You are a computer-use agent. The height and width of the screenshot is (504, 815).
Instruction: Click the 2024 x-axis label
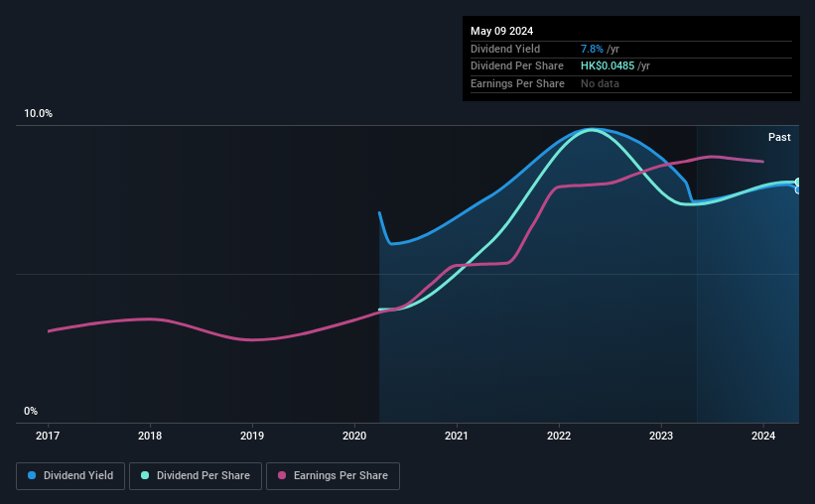tap(763, 436)
